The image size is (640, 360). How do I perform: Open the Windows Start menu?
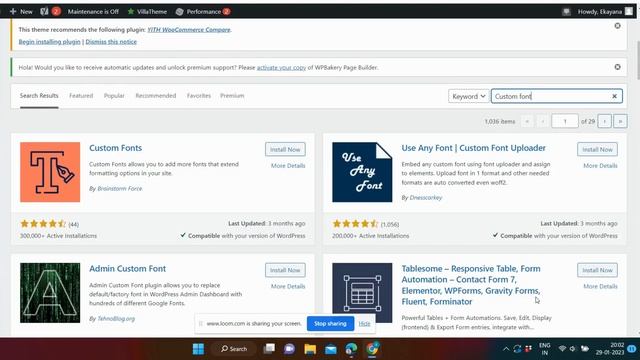coord(198,349)
